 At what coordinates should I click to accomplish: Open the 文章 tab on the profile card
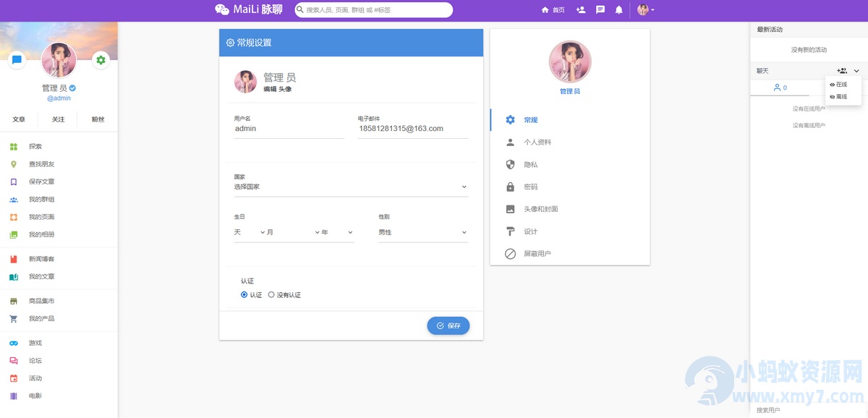tap(19, 119)
